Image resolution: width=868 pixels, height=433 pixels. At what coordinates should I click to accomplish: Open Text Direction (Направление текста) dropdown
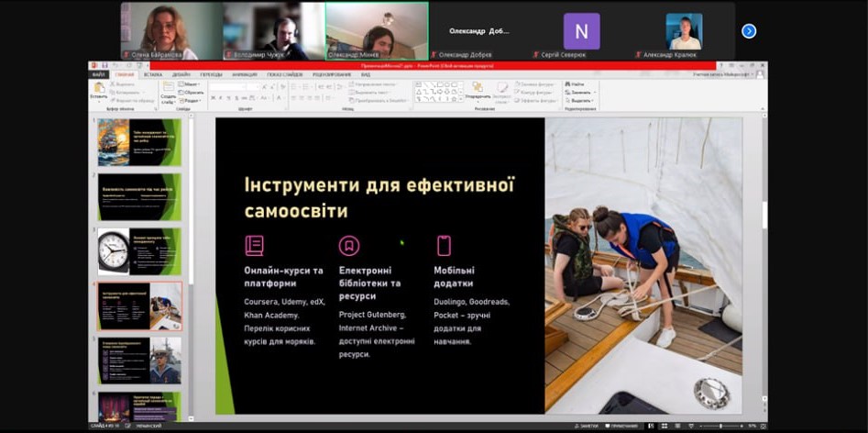point(374,84)
